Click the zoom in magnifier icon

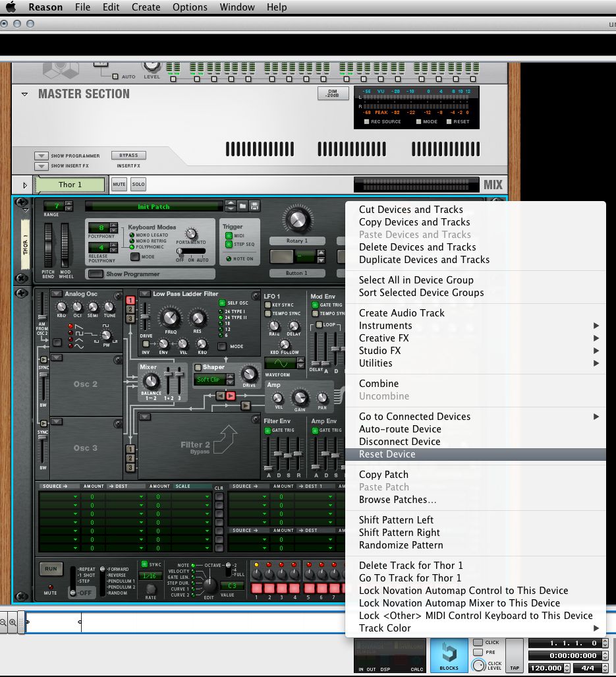tap(13, 622)
